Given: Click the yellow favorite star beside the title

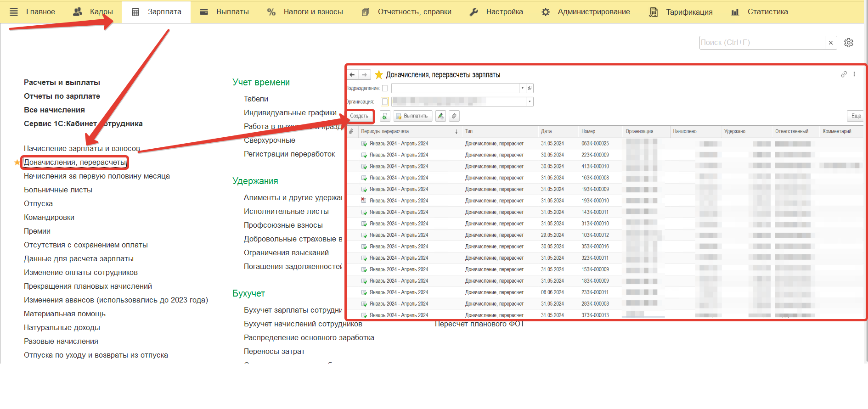Looking at the screenshot, I should (379, 75).
